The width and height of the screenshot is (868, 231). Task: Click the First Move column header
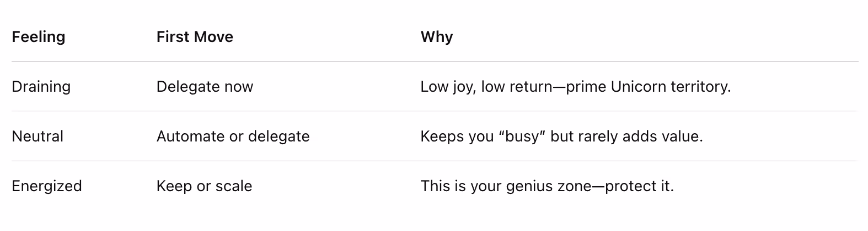pyautogui.click(x=195, y=37)
